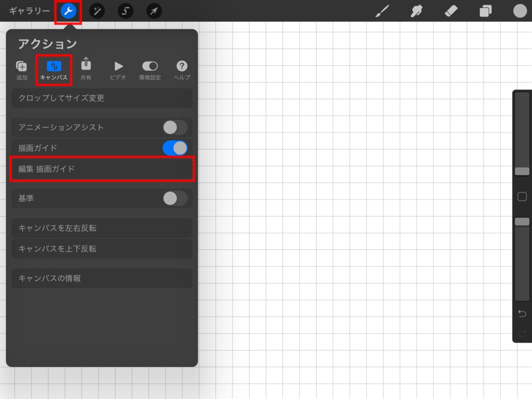Screen dimensions: 532x399
Task: Open the 環境設定 preferences tab
Action: click(x=149, y=68)
